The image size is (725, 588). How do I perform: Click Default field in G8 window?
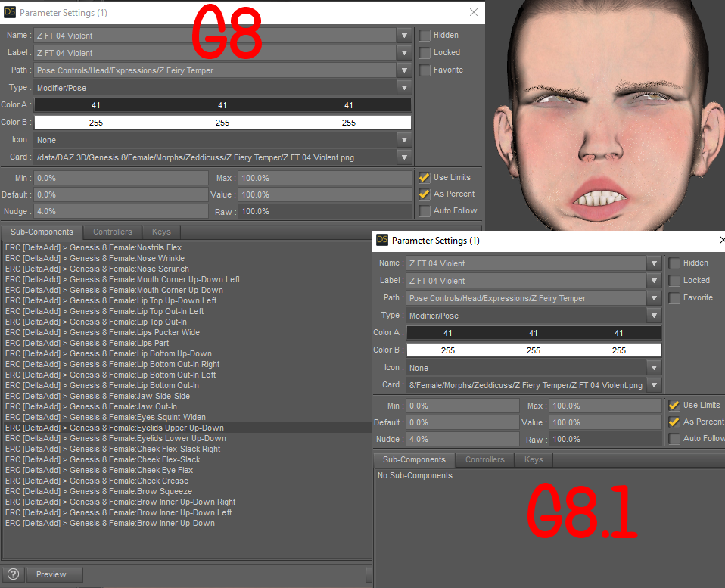(120, 194)
